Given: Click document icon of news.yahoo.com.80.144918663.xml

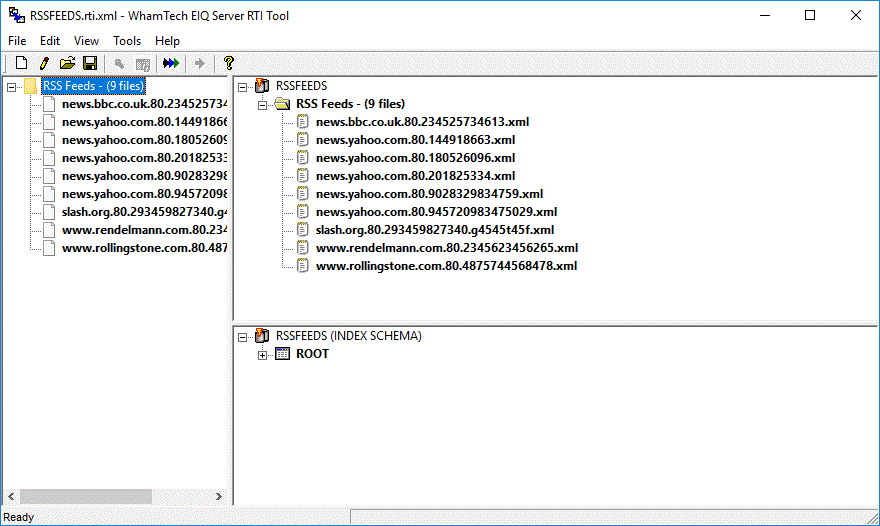Looking at the screenshot, I should coord(302,139).
